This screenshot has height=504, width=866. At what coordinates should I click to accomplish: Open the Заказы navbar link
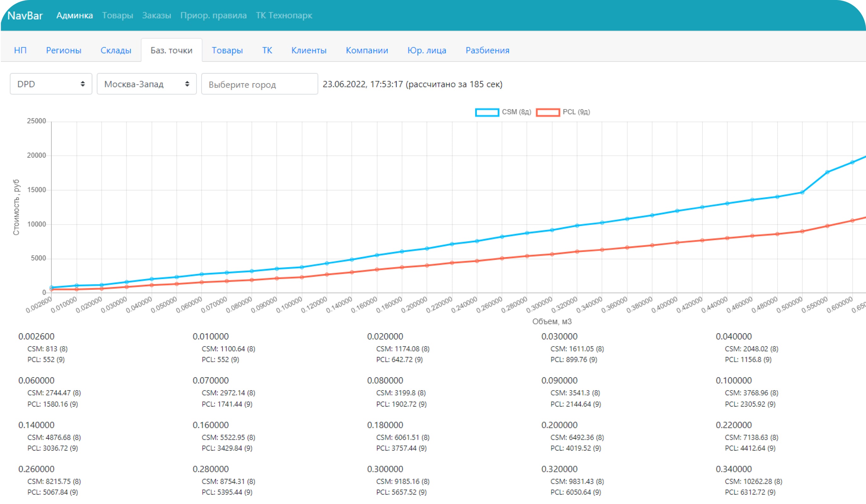[x=157, y=15]
